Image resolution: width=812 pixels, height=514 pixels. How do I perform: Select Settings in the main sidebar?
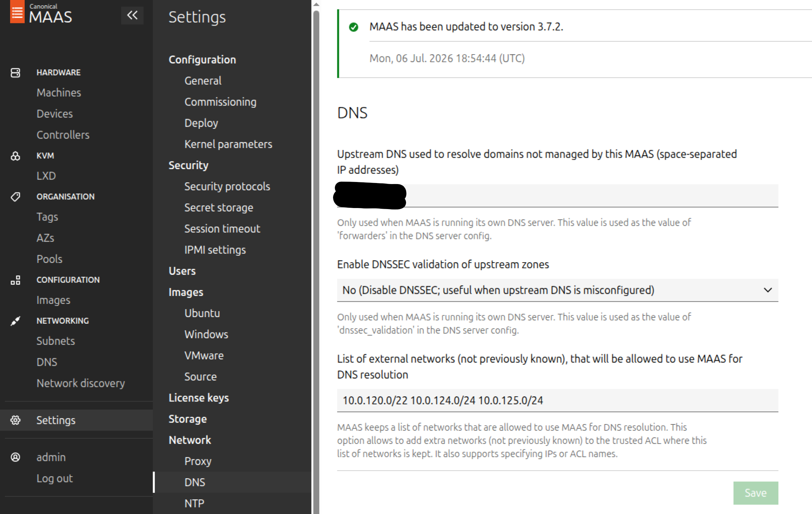[76, 420]
